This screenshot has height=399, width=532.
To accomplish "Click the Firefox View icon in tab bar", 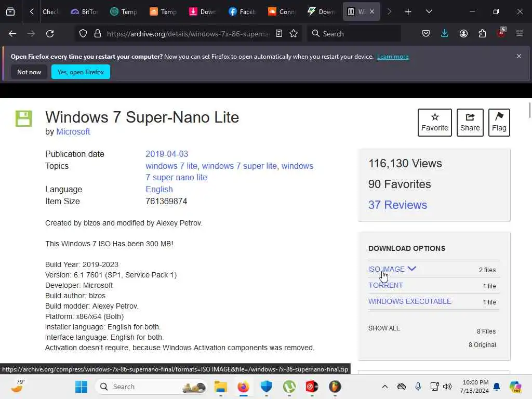I will 10,11.
